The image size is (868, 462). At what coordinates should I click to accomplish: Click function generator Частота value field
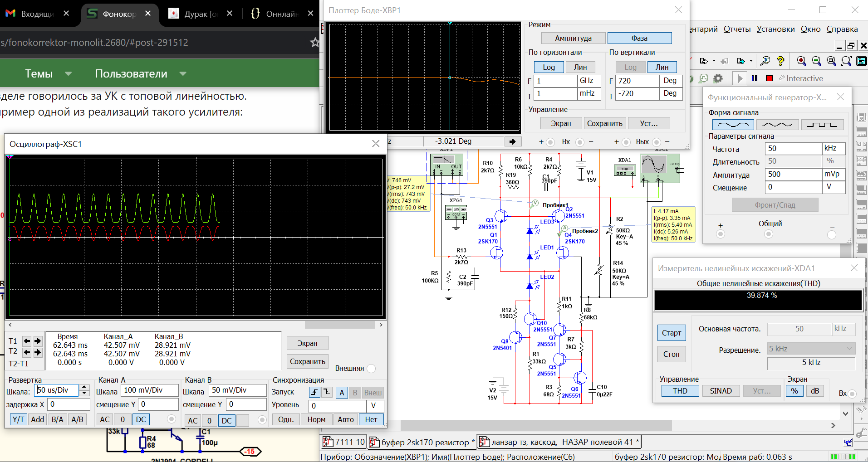(793, 148)
